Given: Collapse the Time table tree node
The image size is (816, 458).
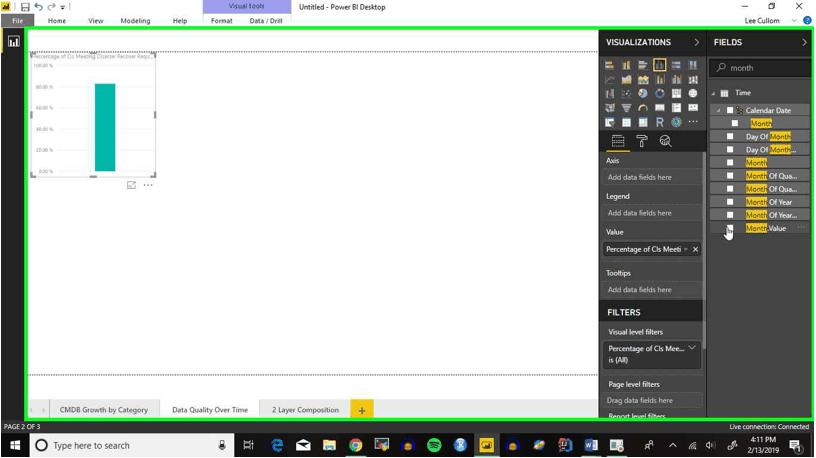Looking at the screenshot, I should [713, 93].
